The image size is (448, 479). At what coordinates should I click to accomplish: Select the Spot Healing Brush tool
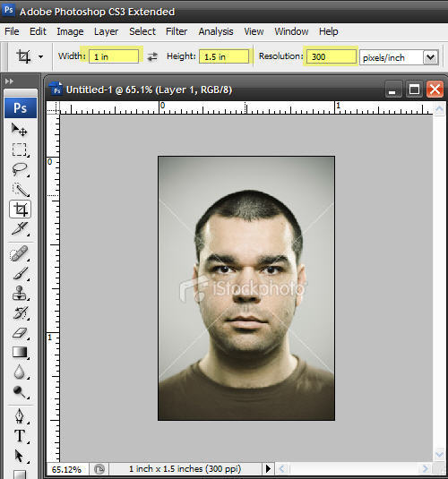tap(20, 253)
